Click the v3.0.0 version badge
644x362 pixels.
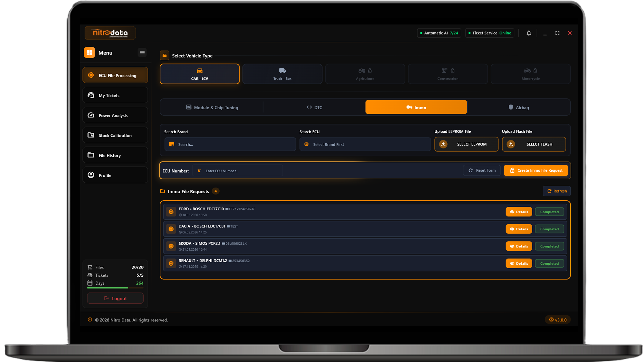[x=558, y=320]
